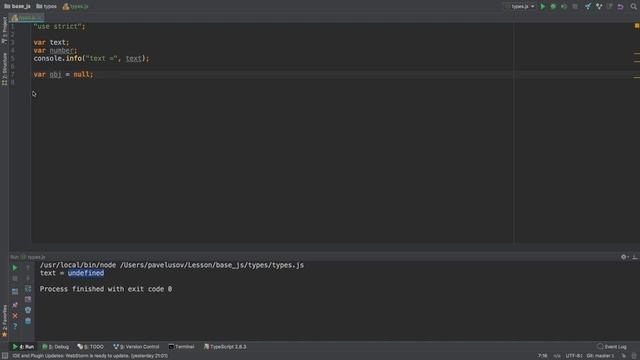Expand the 1: Project side panel
This screenshot has height=360, width=640.
(4, 30)
